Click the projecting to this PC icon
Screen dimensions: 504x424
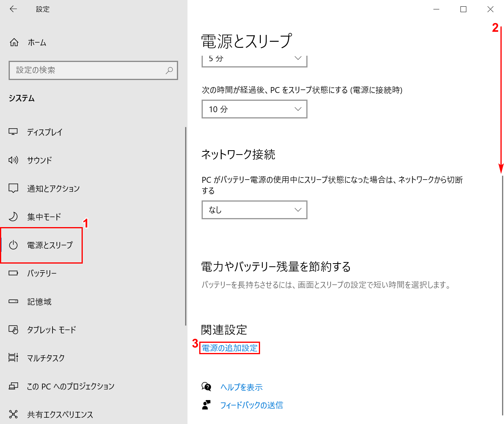coord(13,386)
